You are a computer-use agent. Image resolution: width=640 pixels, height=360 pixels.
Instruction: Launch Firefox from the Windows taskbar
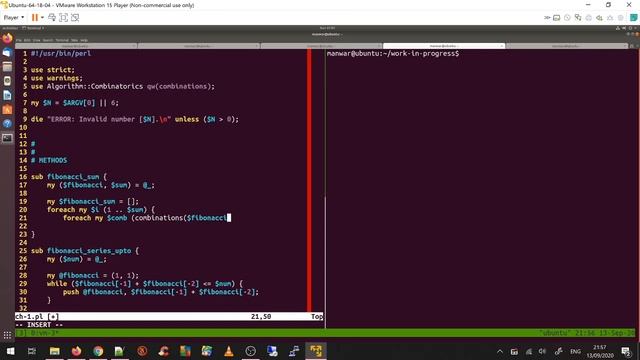(x=76, y=351)
